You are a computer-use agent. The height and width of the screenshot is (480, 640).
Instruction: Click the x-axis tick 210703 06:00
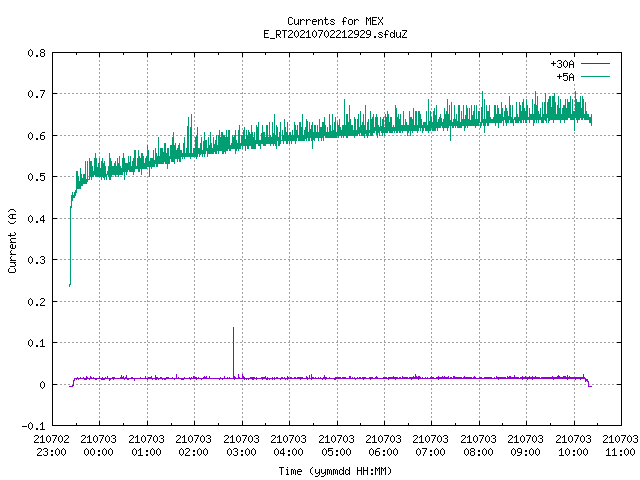384,446
